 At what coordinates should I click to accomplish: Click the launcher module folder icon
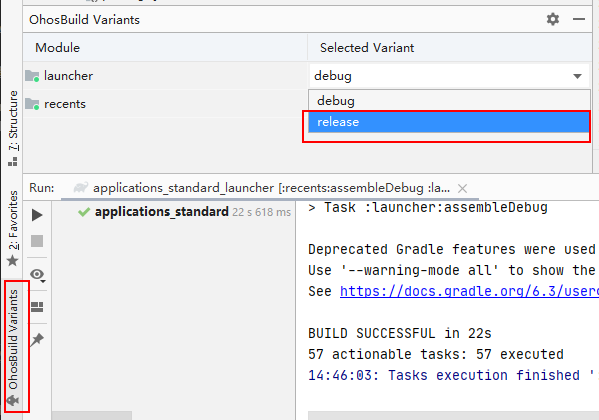coord(32,76)
